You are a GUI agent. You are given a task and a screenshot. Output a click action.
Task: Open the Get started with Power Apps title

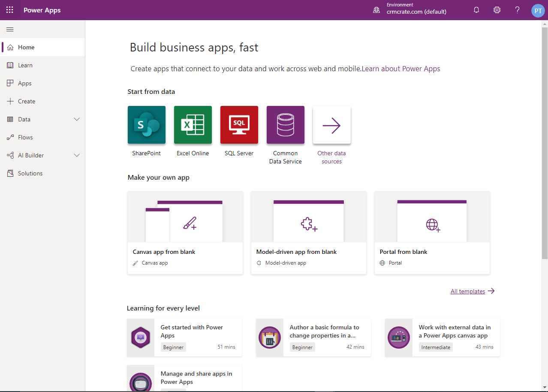pos(192,332)
